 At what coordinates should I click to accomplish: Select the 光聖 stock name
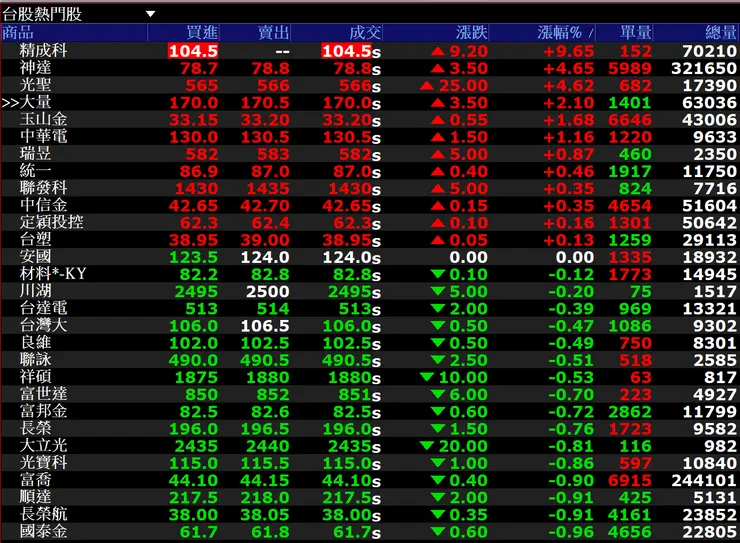coord(35,85)
